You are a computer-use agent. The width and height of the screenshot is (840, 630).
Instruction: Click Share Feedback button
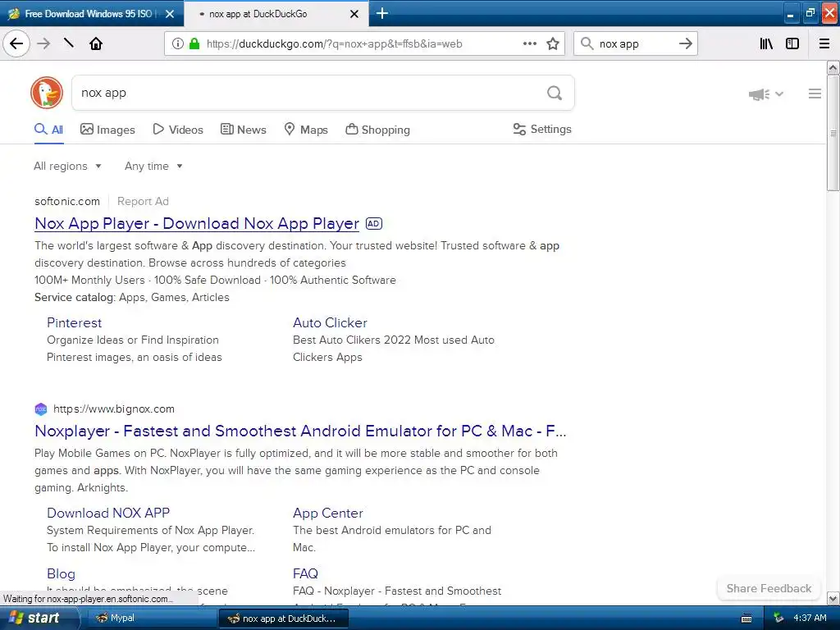[x=769, y=588]
